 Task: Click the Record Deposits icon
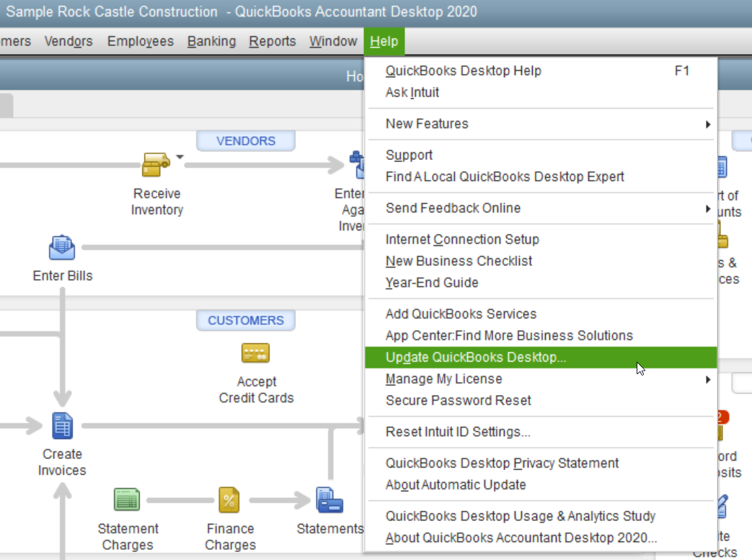click(722, 431)
